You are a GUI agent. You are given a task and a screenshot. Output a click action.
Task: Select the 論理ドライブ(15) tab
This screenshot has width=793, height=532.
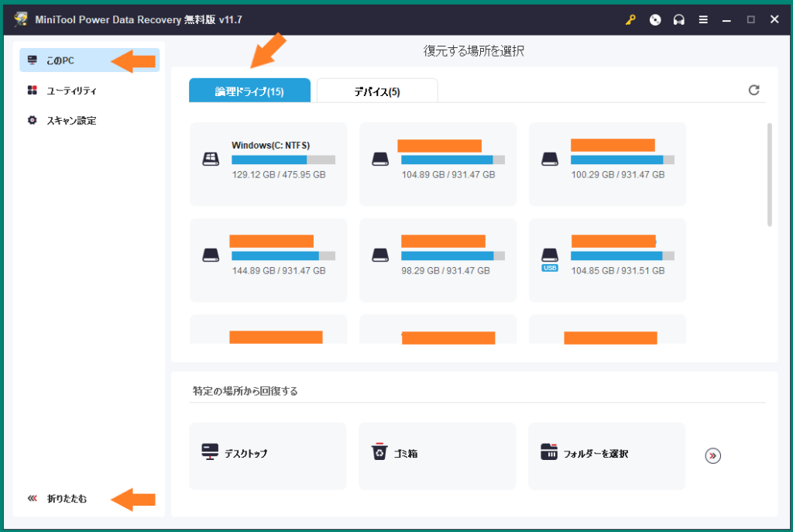pos(249,90)
